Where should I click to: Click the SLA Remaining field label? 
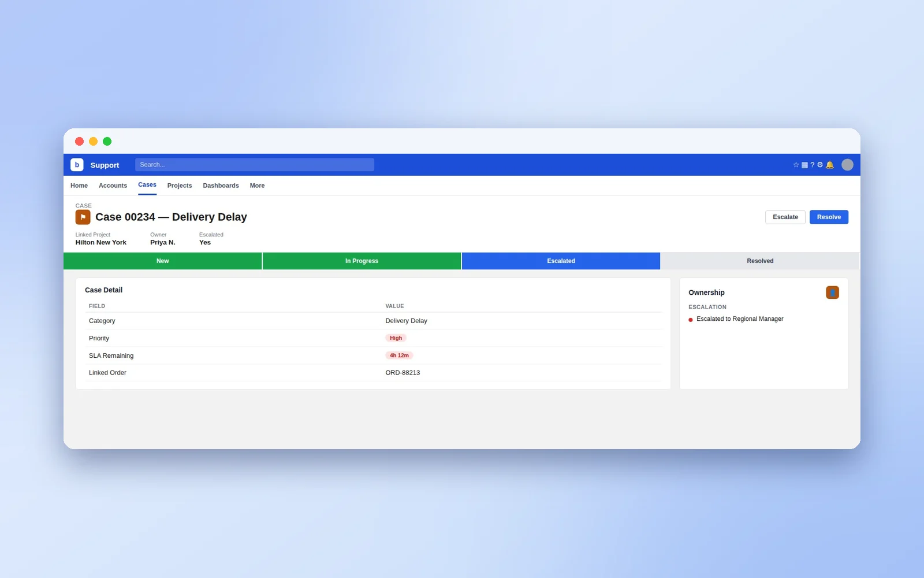(x=111, y=355)
